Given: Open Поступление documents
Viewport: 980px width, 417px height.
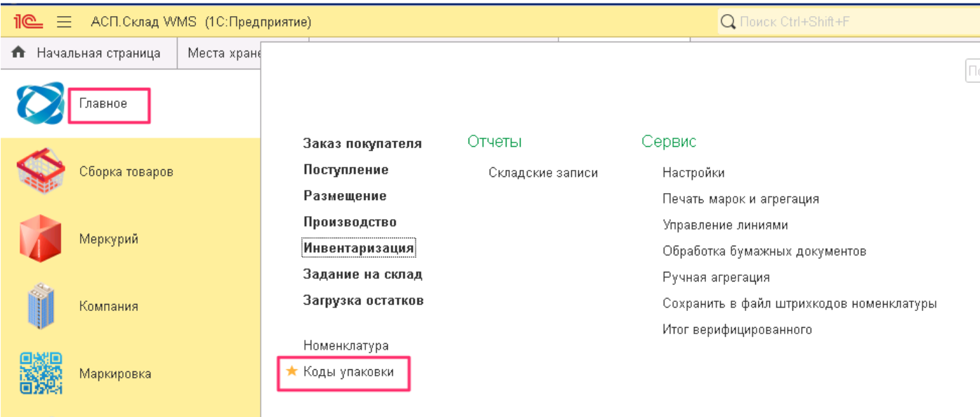Looking at the screenshot, I should [346, 169].
